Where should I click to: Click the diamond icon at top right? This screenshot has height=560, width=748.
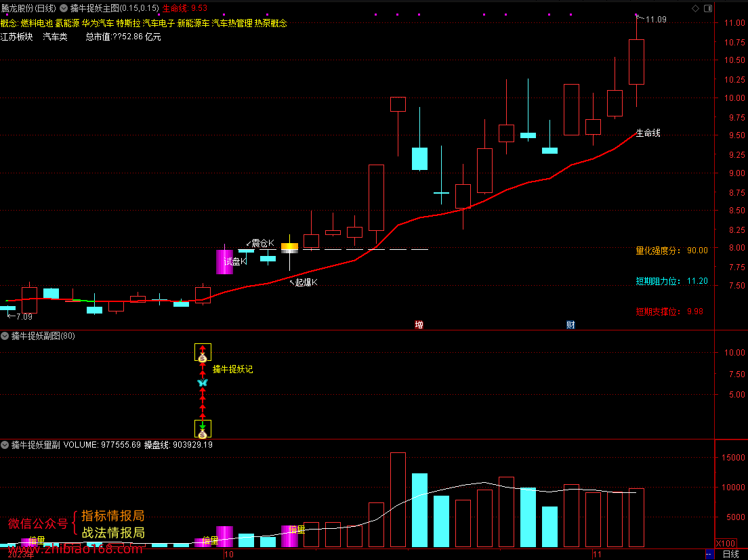tap(695, 8)
